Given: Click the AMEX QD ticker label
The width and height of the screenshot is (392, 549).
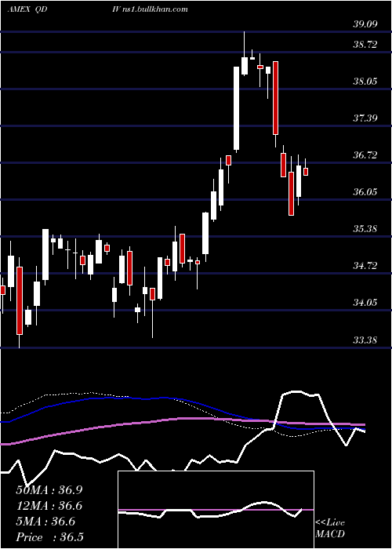Looking at the screenshot, I should tap(27, 9).
